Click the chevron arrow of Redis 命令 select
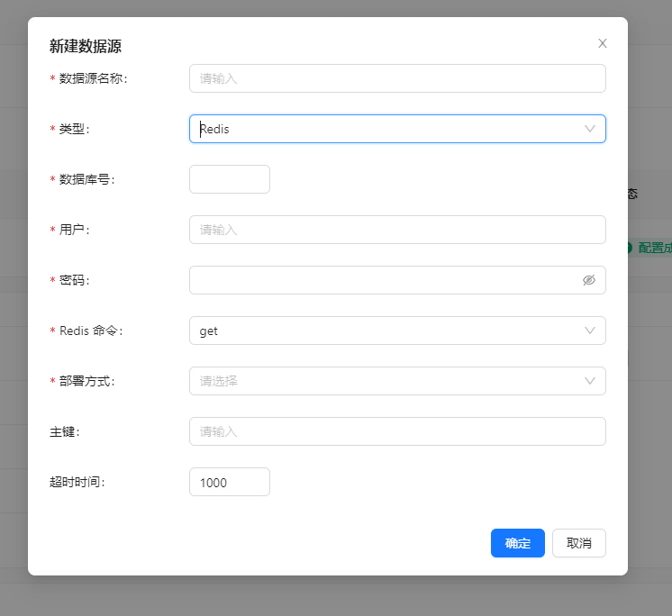672x616 pixels. click(x=590, y=331)
